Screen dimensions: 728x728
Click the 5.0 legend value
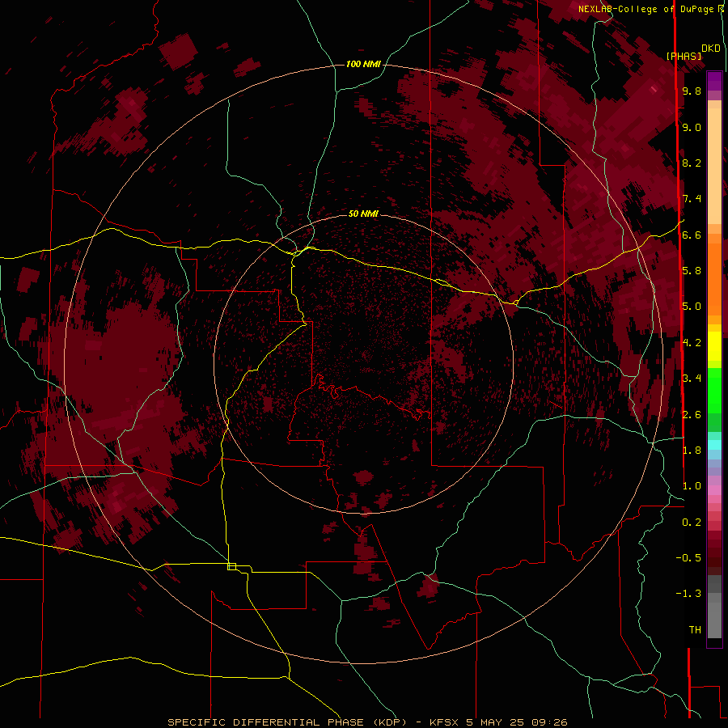point(692,307)
